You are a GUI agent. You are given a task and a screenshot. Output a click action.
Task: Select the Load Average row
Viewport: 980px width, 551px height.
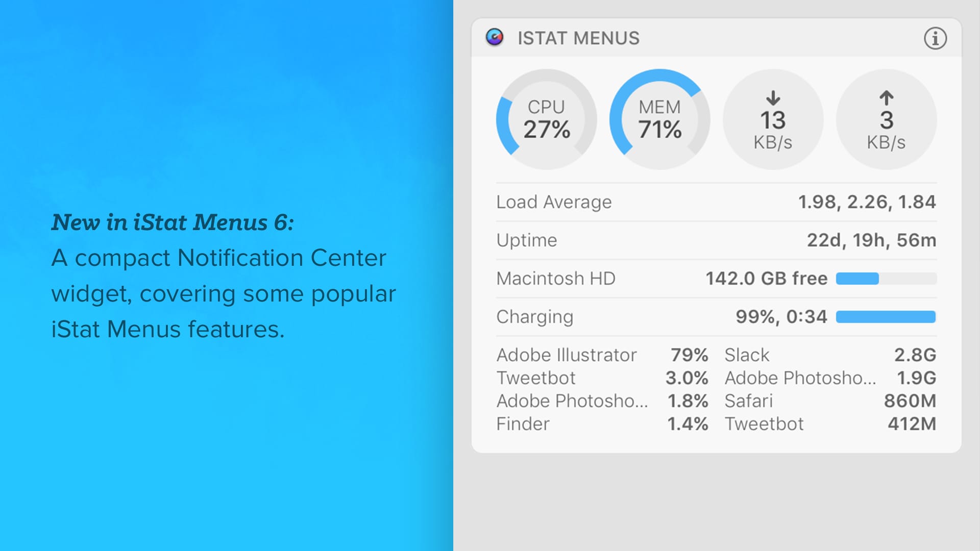(716, 202)
